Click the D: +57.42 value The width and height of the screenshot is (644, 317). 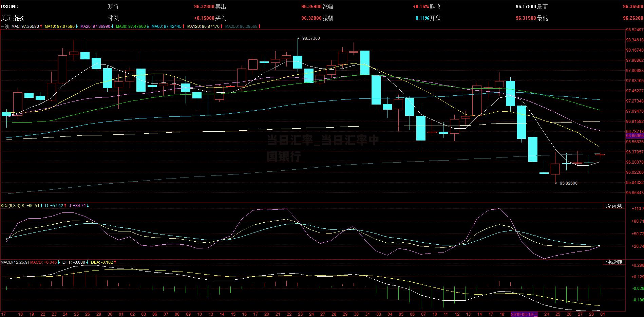[54, 206]
